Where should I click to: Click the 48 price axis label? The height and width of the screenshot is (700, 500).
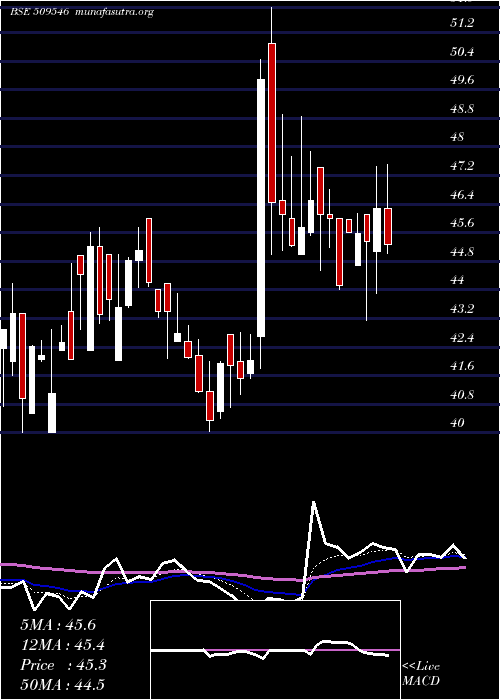458,137
